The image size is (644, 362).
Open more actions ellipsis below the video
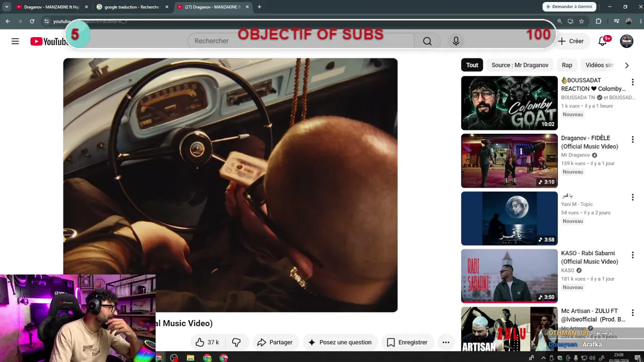tap(446, 342)
